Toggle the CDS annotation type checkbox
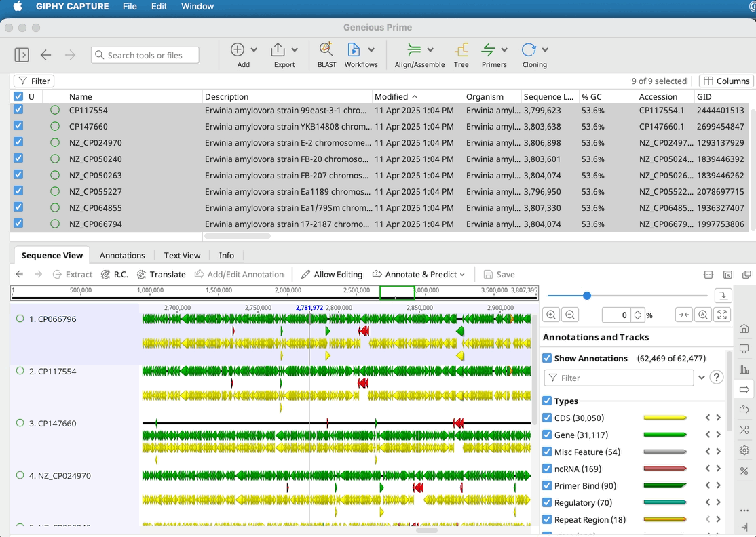This screenshot has width=756, height=537. tap(547, 418)
